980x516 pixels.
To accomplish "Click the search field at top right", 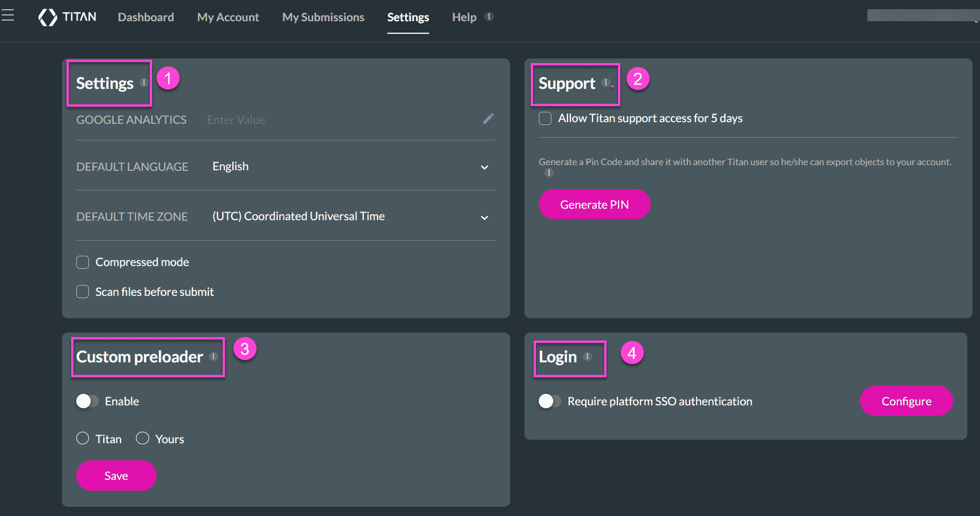I will (918, 15).
